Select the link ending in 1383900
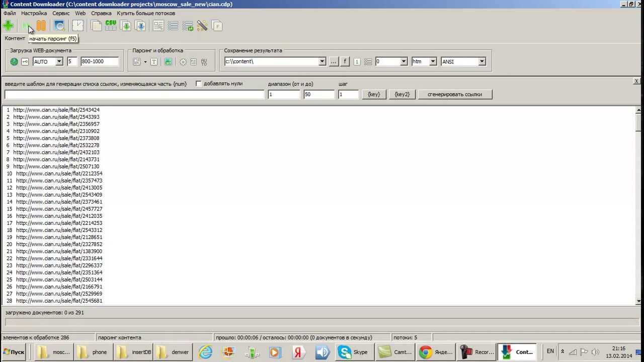644x362 pixels. tap(59, 251)
